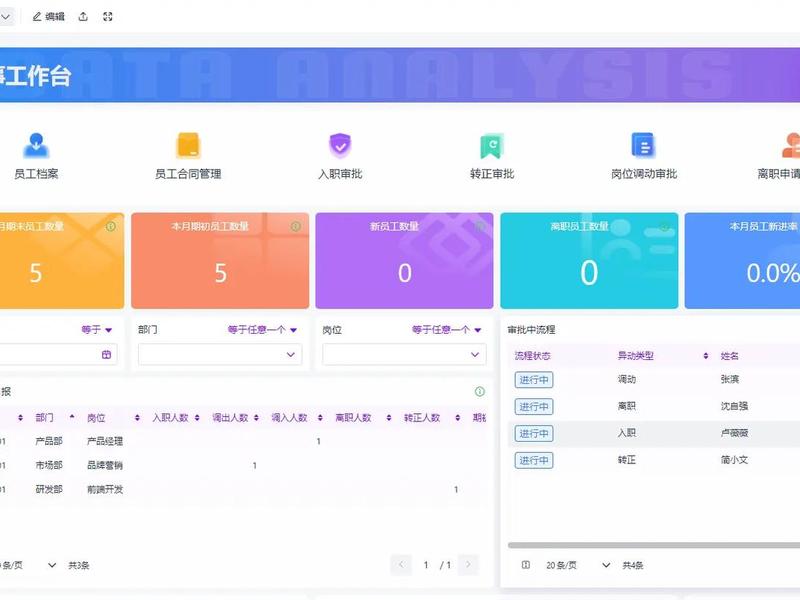Click the 编辑 edit button
800x600 pixels.
pyautogui.click(x=49, y=17)
